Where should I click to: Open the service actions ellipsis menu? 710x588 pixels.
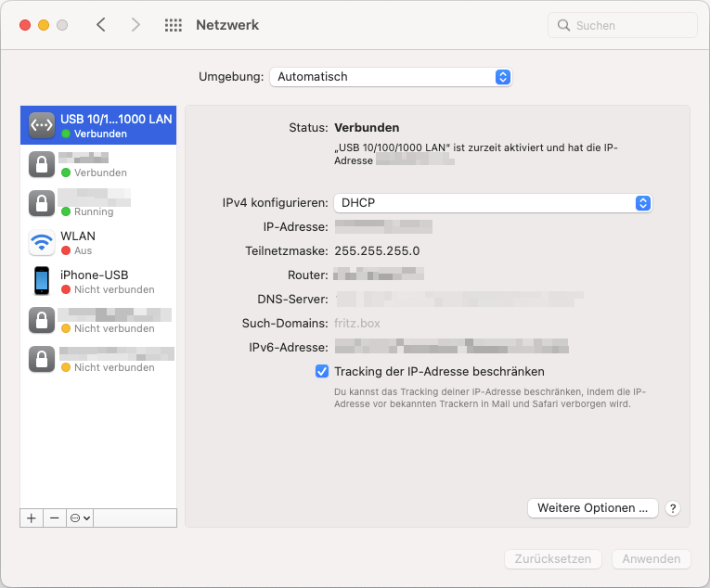tap(80, 518)
